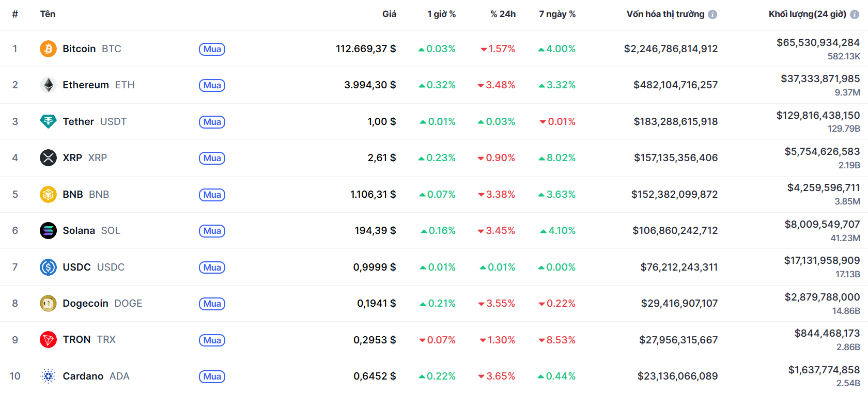868x394 pixels.
Task: Click Mua button for Solana
Action: [x=212, y=231]
